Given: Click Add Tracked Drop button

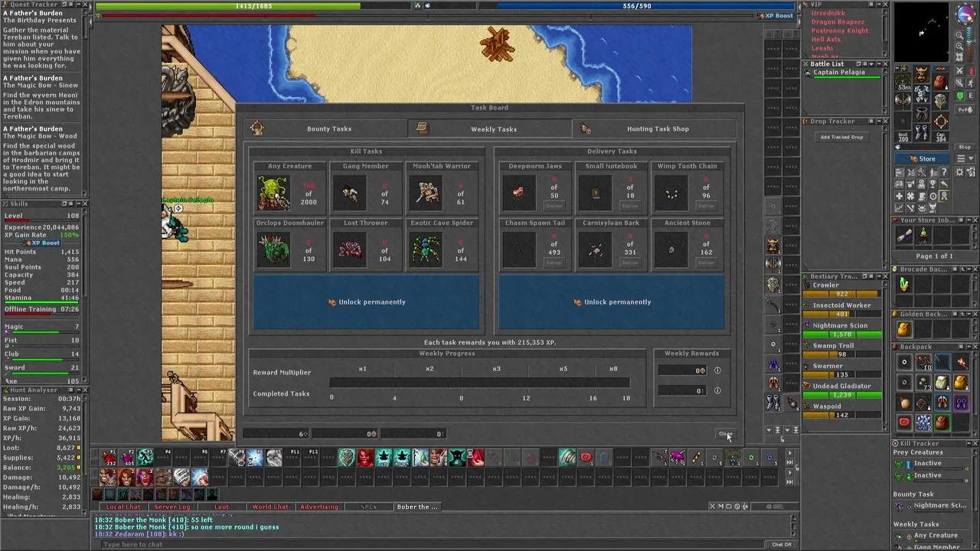Looking at the screenshot, I should [841, 137].
